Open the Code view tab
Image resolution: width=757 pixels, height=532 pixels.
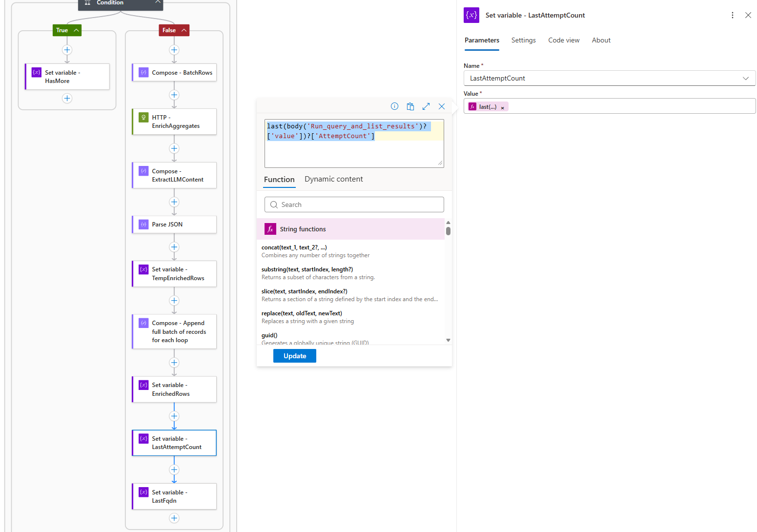tap(564, 41)
